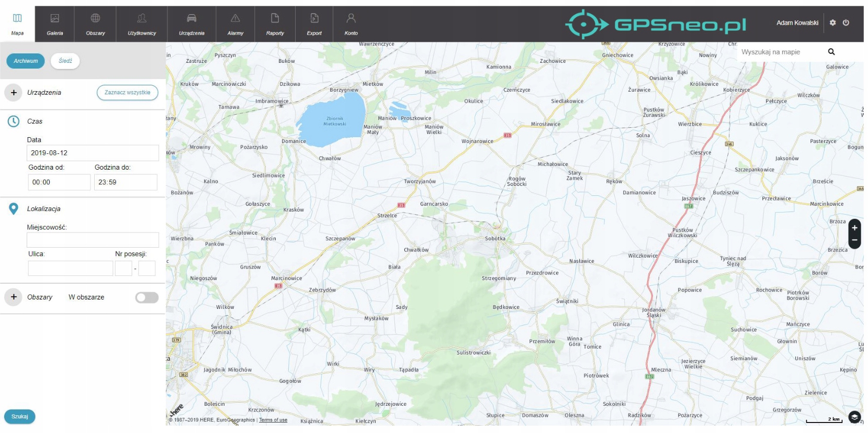Click the Miejscowość input field
This screenshot has width=868, height=433.
pyautogui.click(x=93, y=240)
